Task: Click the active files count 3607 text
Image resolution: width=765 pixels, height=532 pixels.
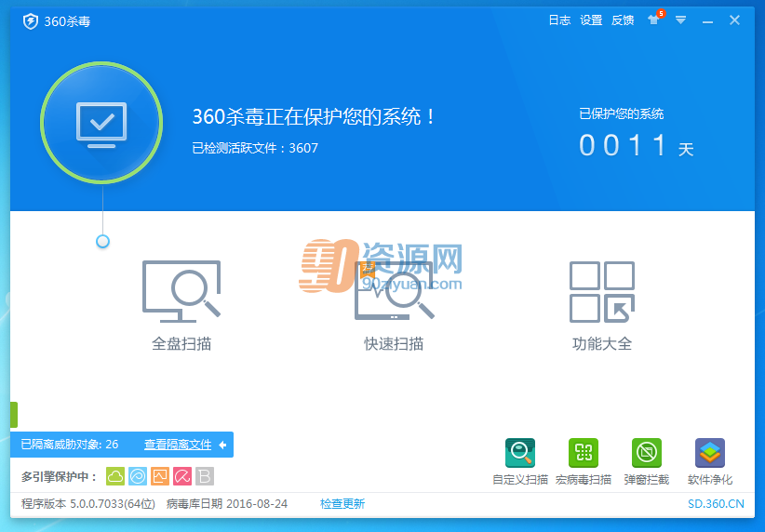Action: click(x=255, y=148)
